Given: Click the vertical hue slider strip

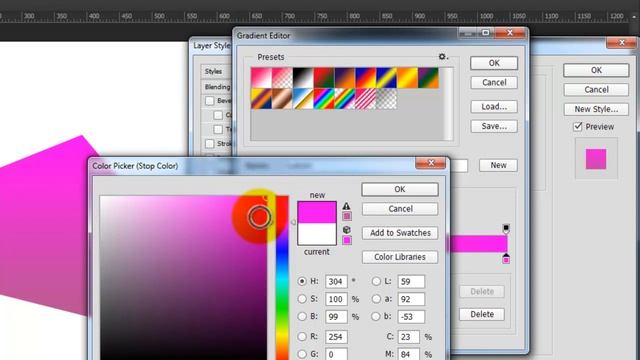Looking at the screenshot, I should [x=282, y=278].
